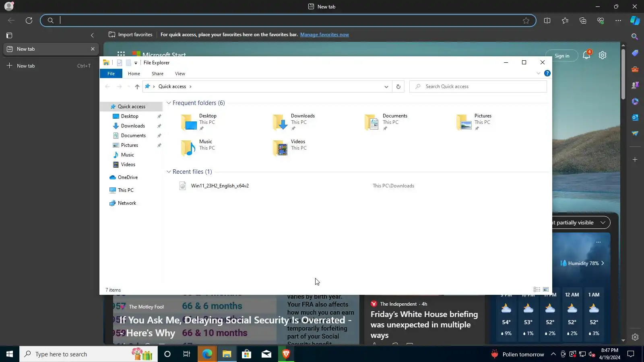Click the Edge address bar input
This screenshot has height=362, width=644.
(x=288, y=21)
